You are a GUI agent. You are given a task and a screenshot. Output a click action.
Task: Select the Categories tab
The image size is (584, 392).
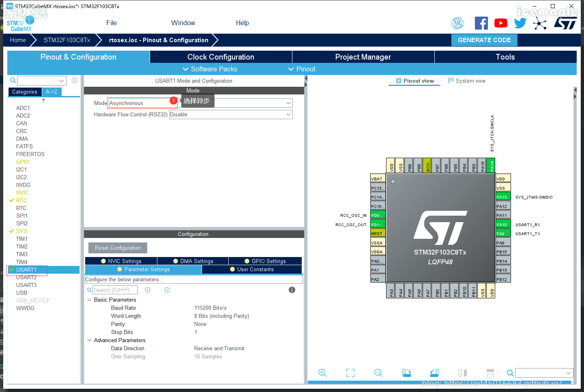(25, 92)
